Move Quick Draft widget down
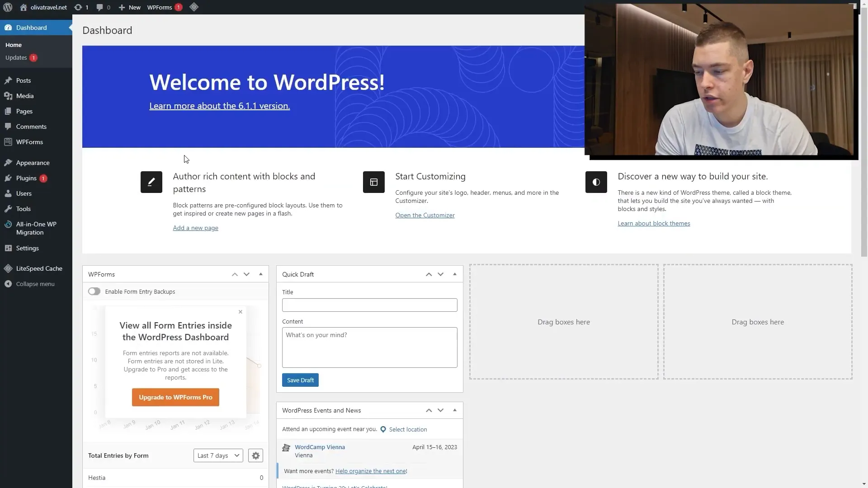Screen dimensions: 868x488 pyautogui.click(x=440, y=274)
